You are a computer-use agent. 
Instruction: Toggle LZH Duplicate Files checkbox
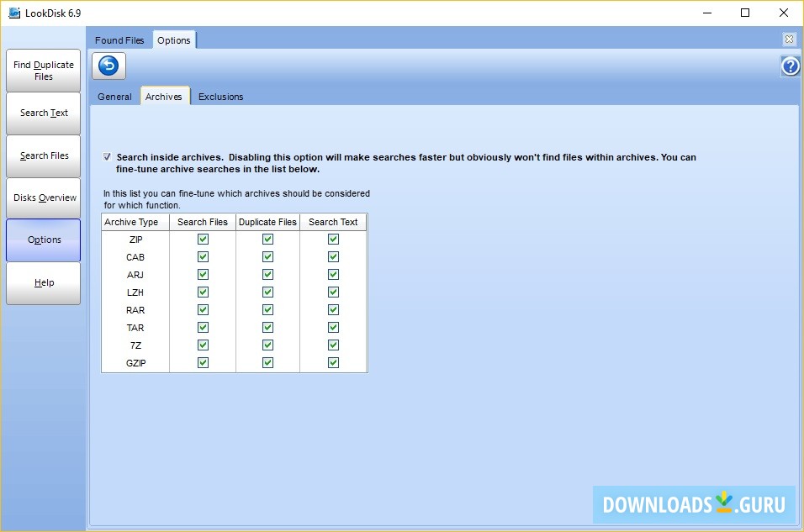coord(267,292)
